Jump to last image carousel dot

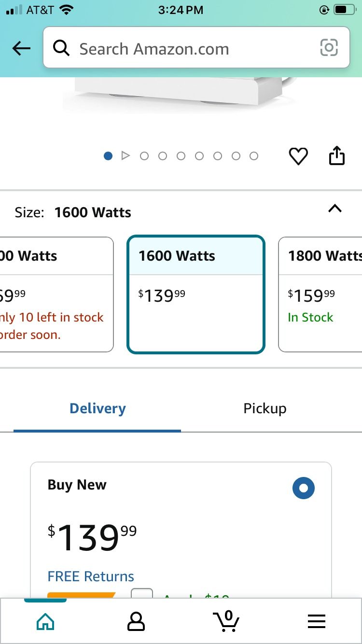254,156
